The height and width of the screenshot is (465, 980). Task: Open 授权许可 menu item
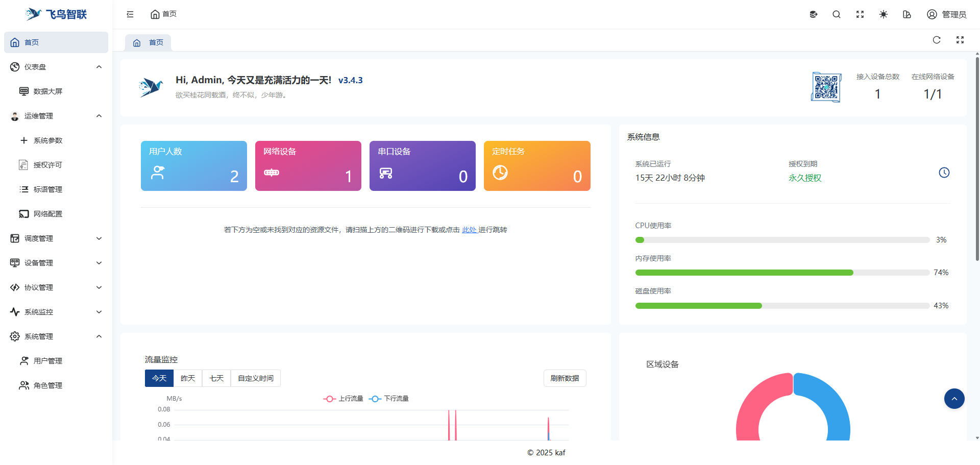point(56,165)
